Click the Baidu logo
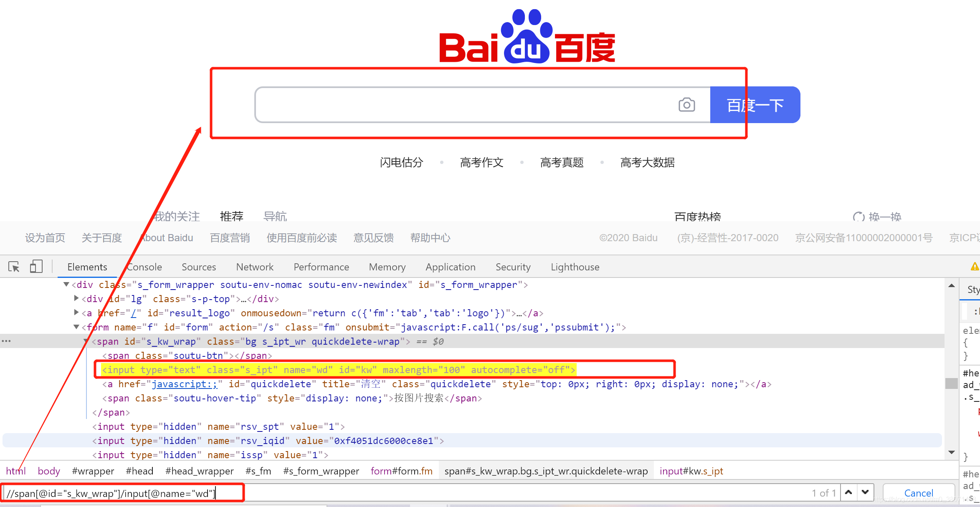This screenshot has width=980, height=507. pos(527,36)
